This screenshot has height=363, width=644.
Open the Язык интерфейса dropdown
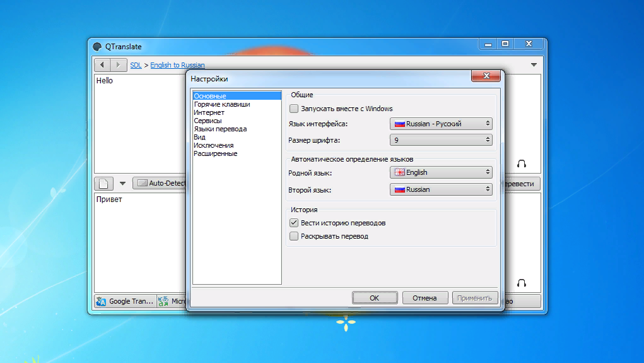[x=441, y=124]
